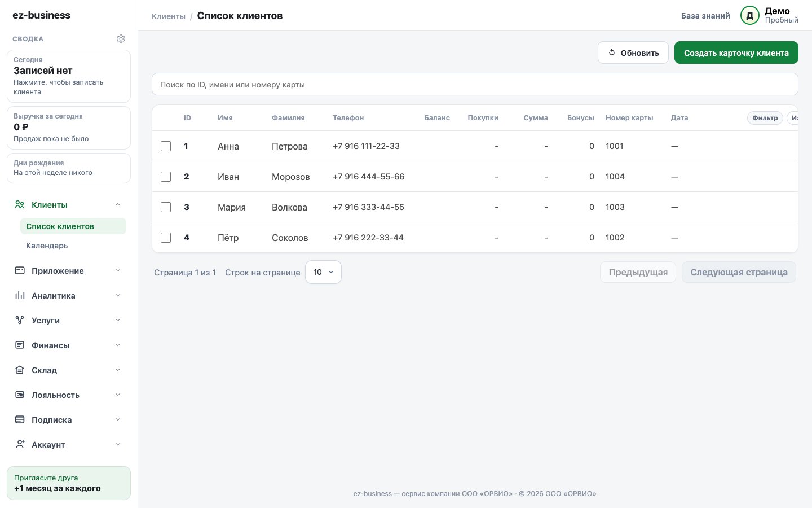This screenshot has width=812, height=508.
Task: Open the Аналитика sidebar section
Action: [x=69, y=296]
